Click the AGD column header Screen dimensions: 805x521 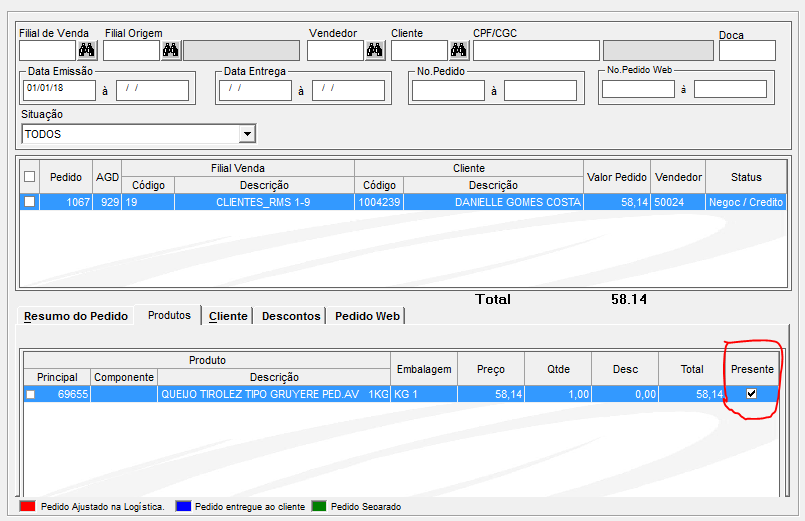[107, 177]
